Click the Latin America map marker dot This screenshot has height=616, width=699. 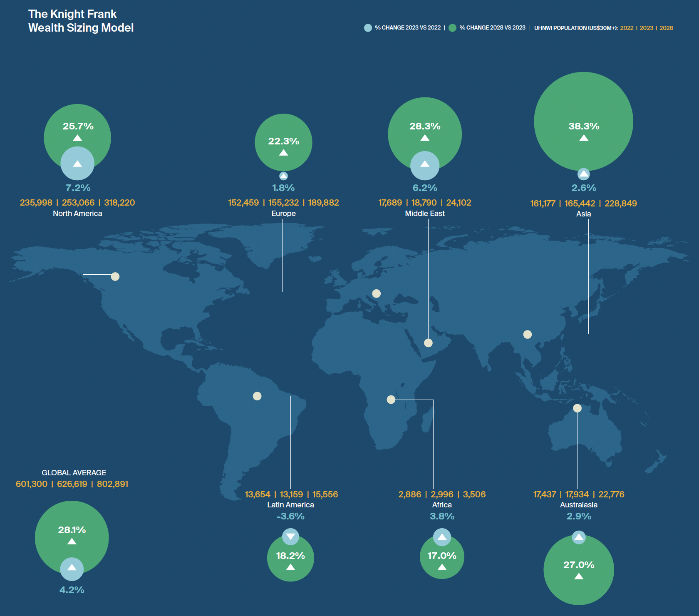click(x=257, y=396)
